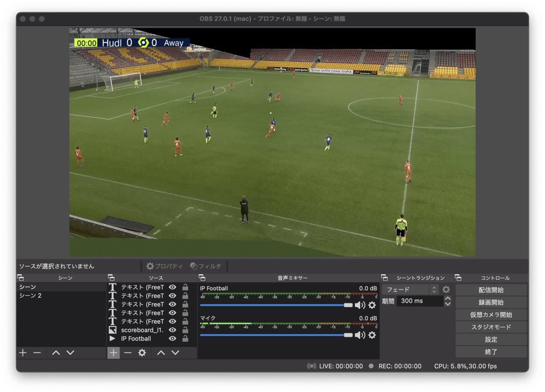Screen dimensions: 545x392
Task: Move the source down with the ソース panel down arrow
Action: (175, 353)
